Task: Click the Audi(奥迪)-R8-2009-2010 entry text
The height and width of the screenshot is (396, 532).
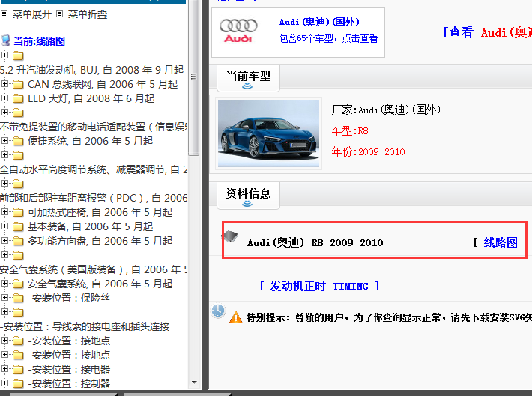Action: [315, 242]
